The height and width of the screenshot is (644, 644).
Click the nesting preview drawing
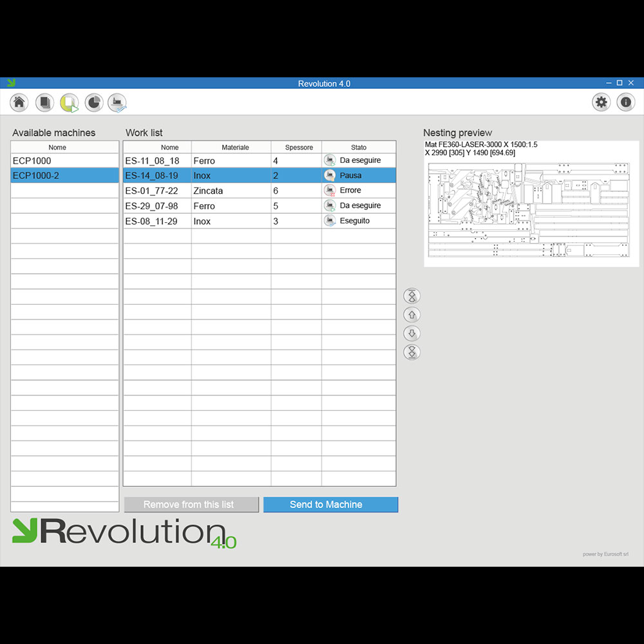pos(529,210)
